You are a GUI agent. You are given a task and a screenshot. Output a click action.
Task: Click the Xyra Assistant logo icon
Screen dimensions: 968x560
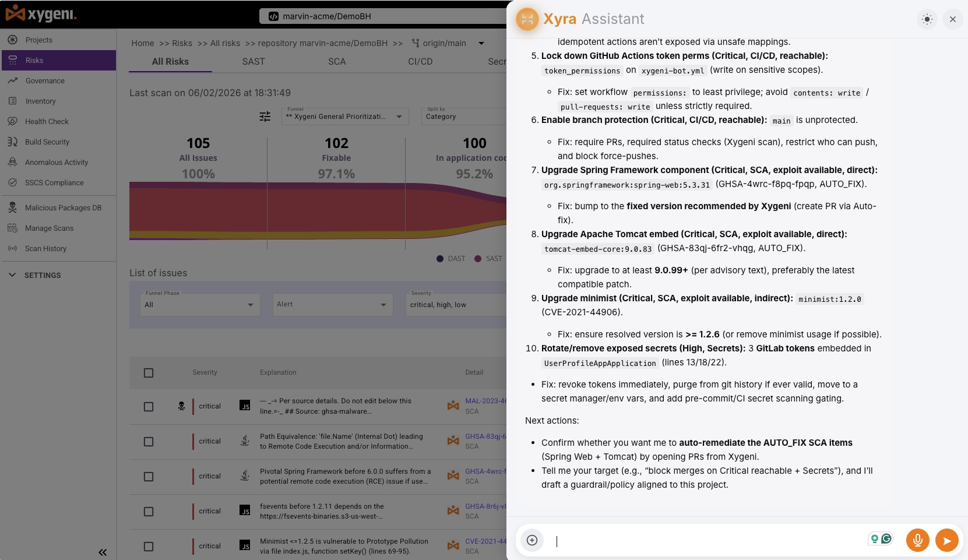(527, 19)
